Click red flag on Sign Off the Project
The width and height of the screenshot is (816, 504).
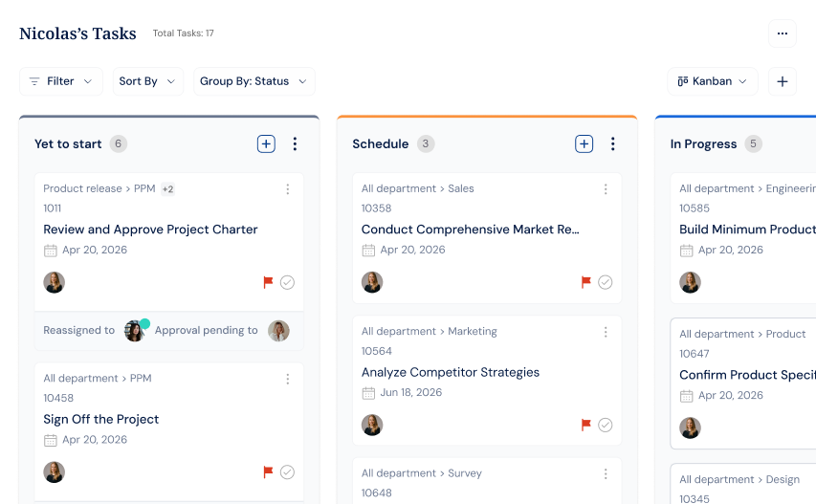click(x=268, y=472)
